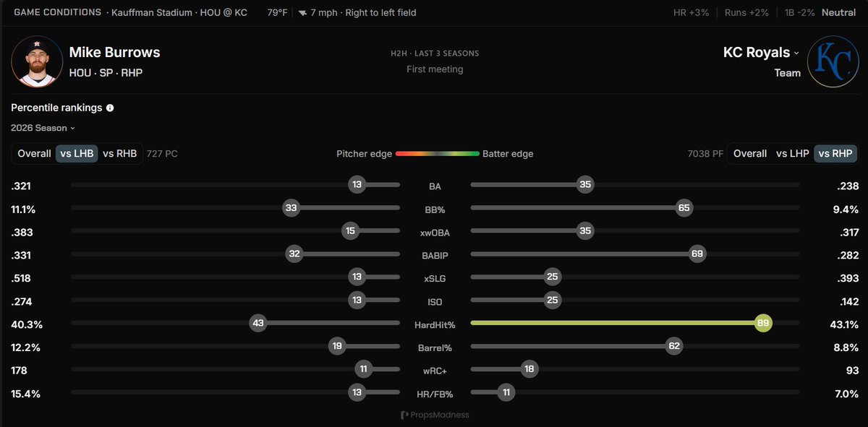Click the Percentile rankings info icon
Screen dimensions: 868x427
(110, 108)
